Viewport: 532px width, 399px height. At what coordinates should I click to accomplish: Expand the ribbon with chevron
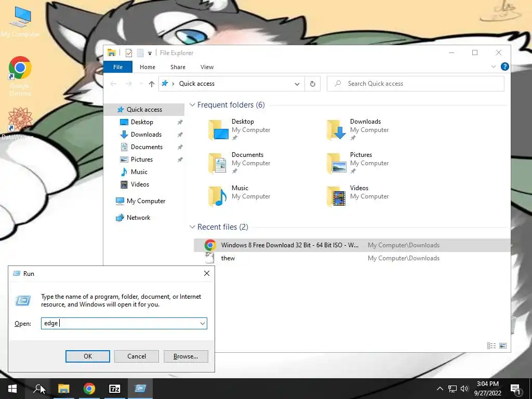(494, 66)
